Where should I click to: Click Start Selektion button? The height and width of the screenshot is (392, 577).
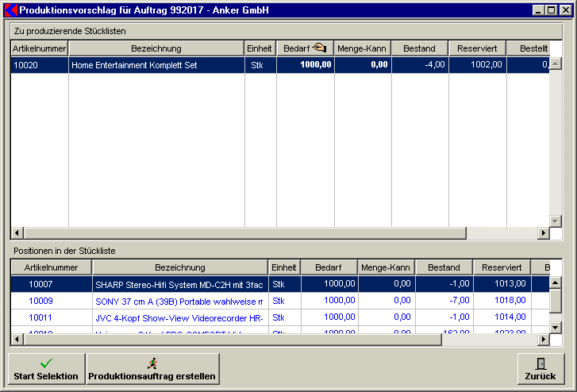coord(46,369)
